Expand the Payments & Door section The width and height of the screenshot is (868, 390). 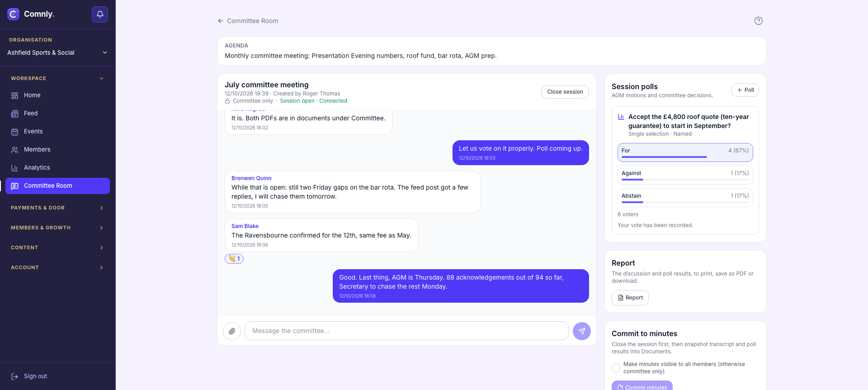click(x=58, y=208)
